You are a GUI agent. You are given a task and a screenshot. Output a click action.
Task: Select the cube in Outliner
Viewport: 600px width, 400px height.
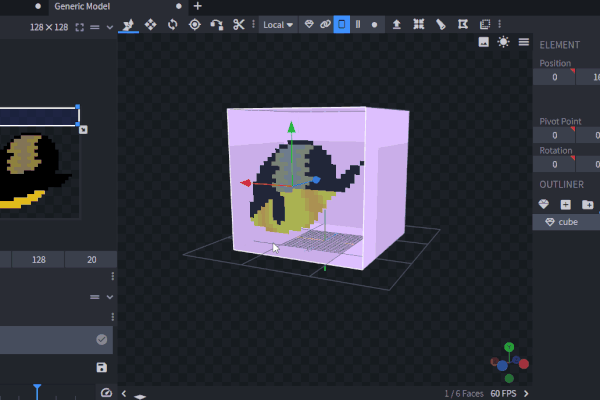567,222
